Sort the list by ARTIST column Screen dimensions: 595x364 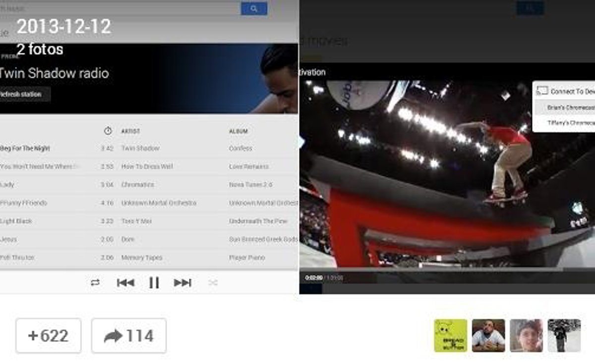pos(130,131)
